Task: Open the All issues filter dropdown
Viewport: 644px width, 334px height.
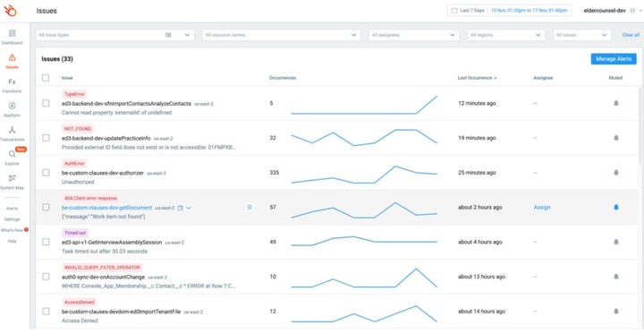Action: pos(582,36)
